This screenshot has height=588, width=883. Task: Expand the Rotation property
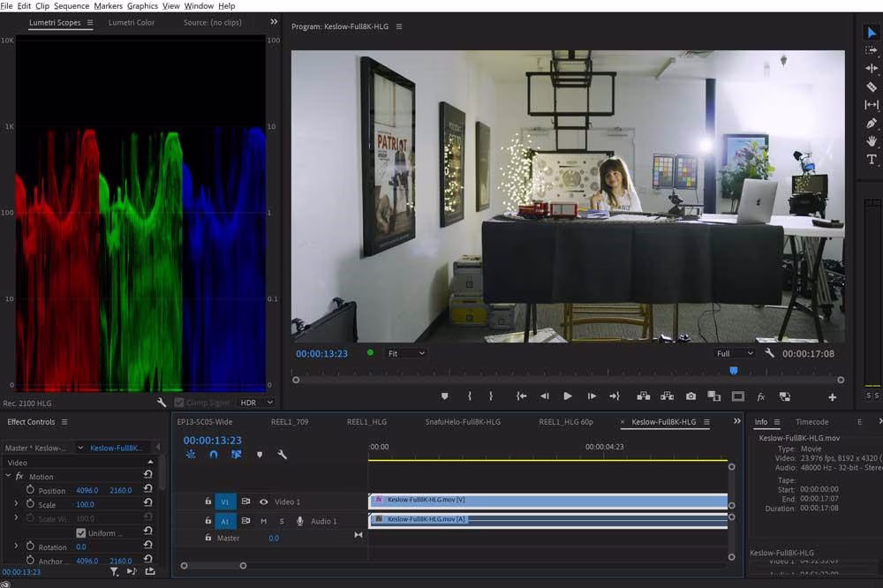click(x=16, y=547)
